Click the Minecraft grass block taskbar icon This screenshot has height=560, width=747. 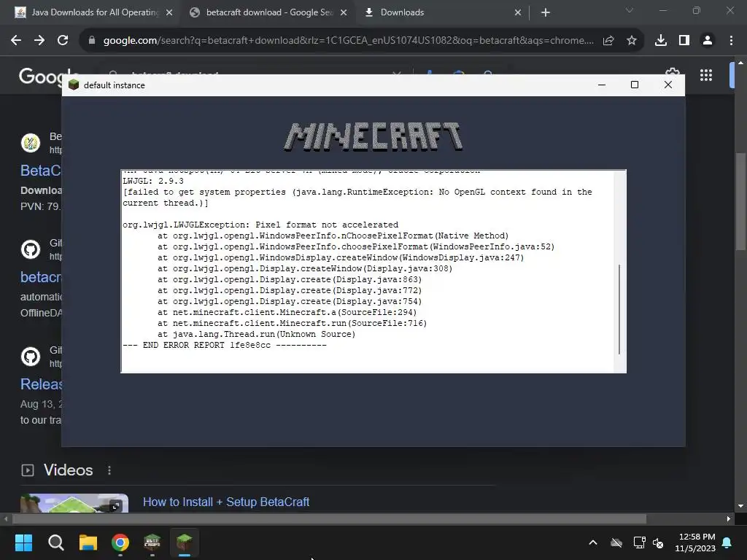coord(185,542)
